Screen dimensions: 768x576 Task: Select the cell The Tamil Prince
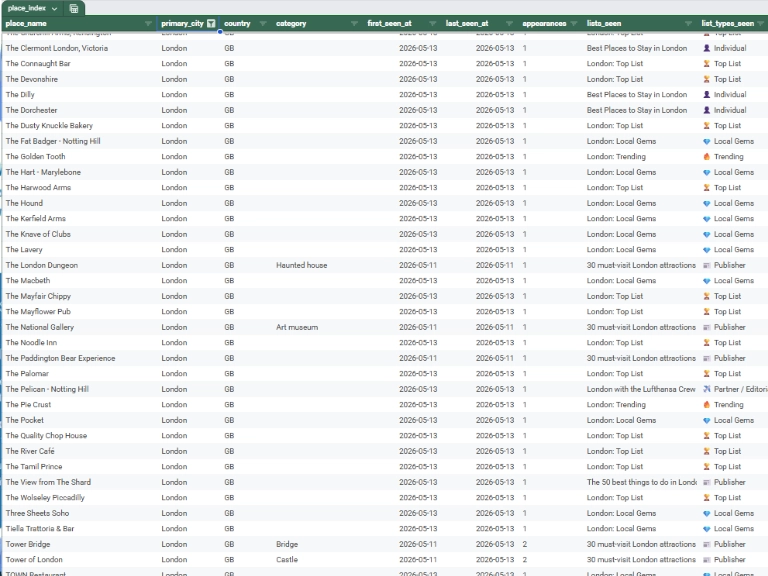[34, 467]
